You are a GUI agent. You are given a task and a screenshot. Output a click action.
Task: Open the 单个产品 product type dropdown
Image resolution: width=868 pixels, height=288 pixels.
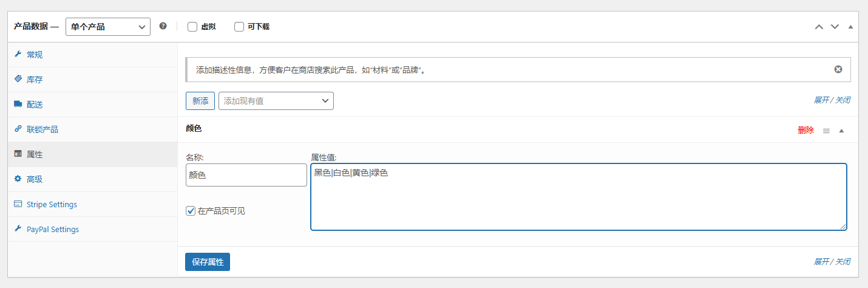[x=108, y=27]
